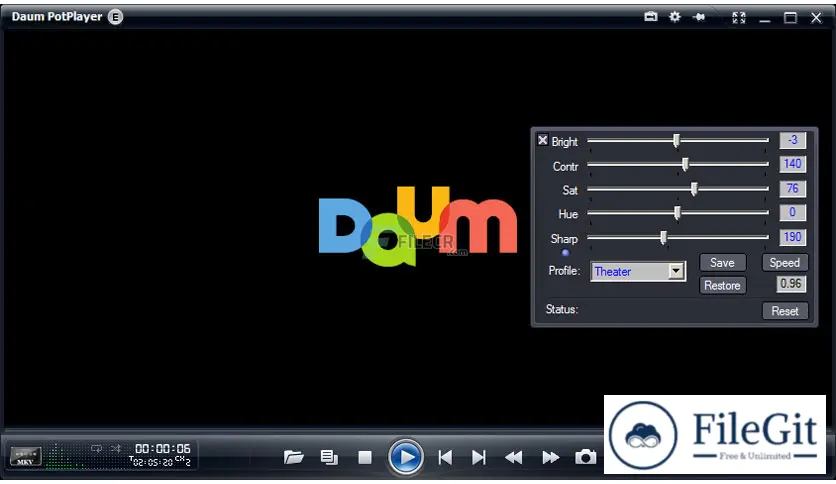Skip to the next track
The image size is (836, 484).
pyautogui.click(x=479, y=457)
